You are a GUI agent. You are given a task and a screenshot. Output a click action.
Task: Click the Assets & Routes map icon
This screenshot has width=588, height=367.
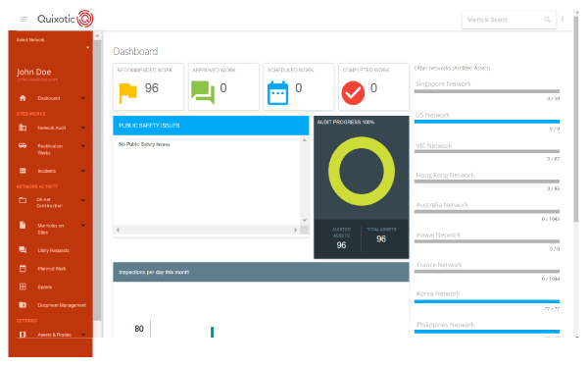tap(23, 335)
